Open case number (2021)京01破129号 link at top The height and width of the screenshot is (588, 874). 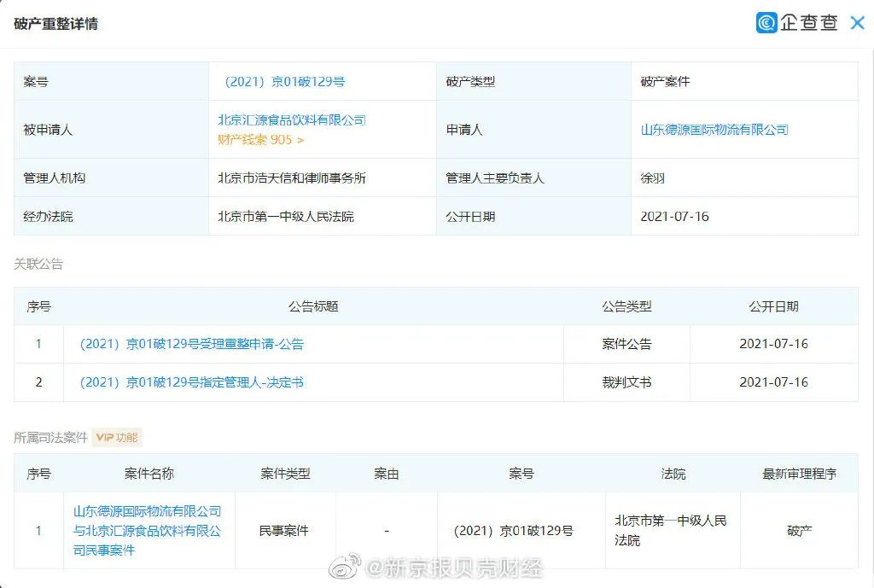coord(285,81)
